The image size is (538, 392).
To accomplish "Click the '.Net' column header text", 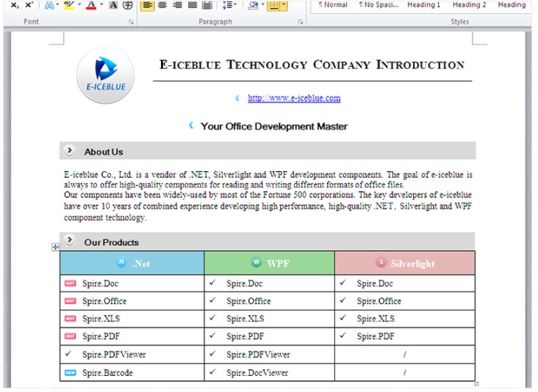I will click(141, 264).
